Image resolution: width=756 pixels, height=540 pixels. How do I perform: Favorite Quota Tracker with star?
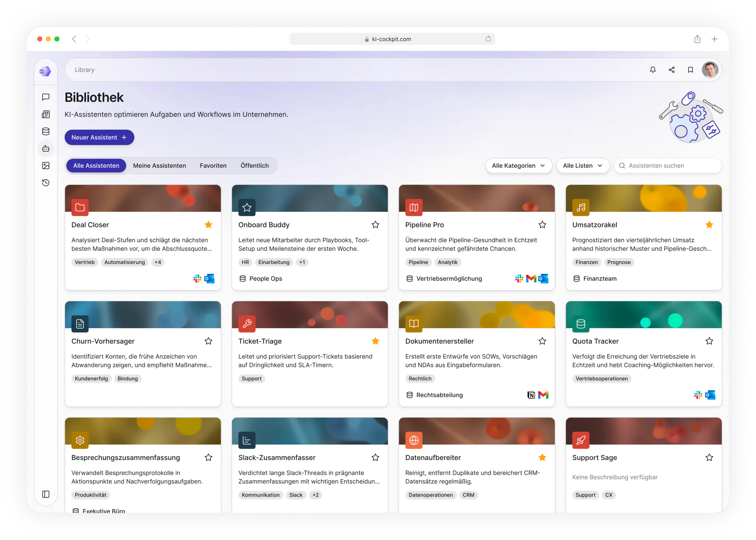coord(709,341)
